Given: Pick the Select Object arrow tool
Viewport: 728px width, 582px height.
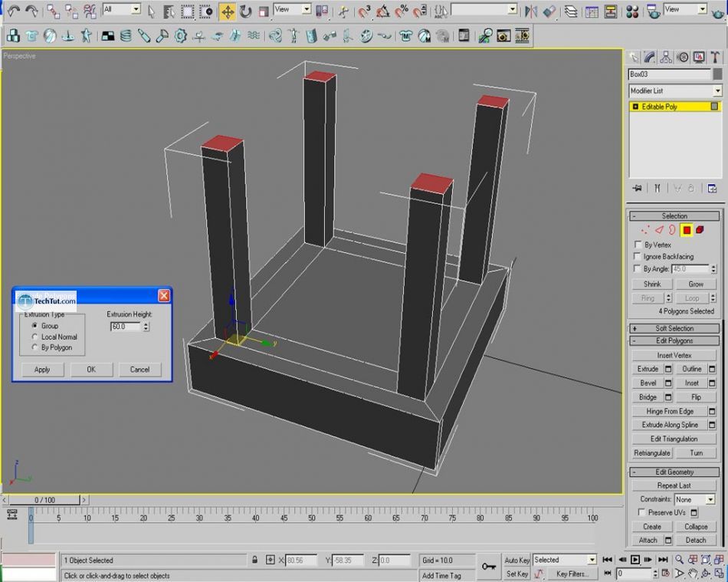Looking at the screenshot, I should click(152, 12).
